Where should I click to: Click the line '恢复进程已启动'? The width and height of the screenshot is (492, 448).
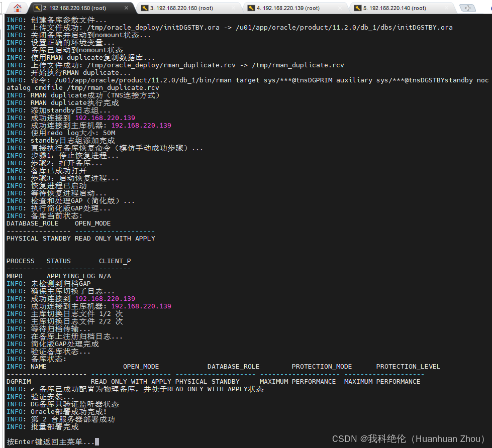coord(47,186)
